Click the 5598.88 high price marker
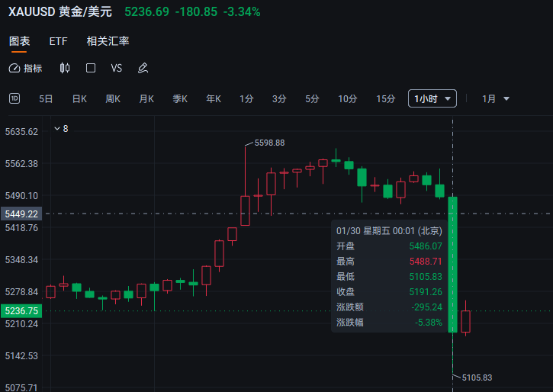 268,143
